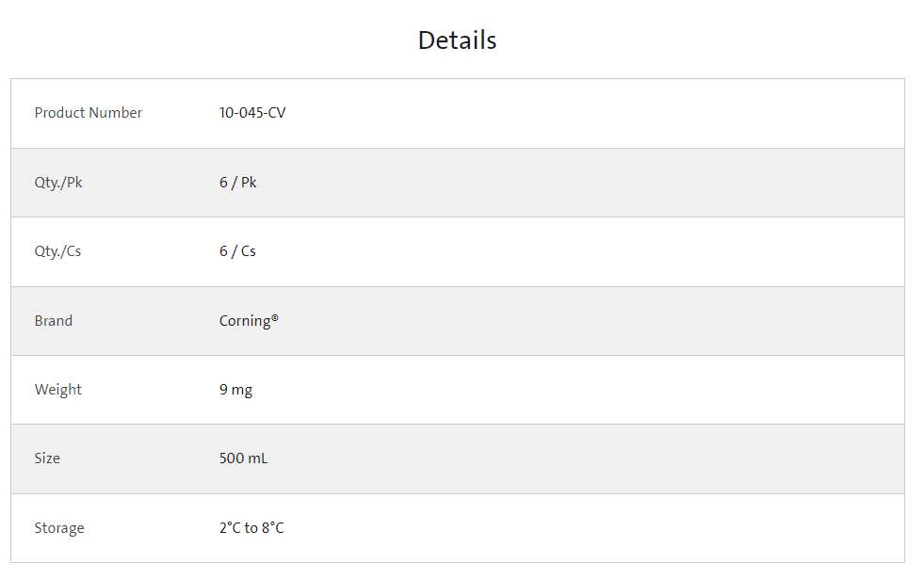
Task: Click the Product Number label
Action: [x=89, y=113]
